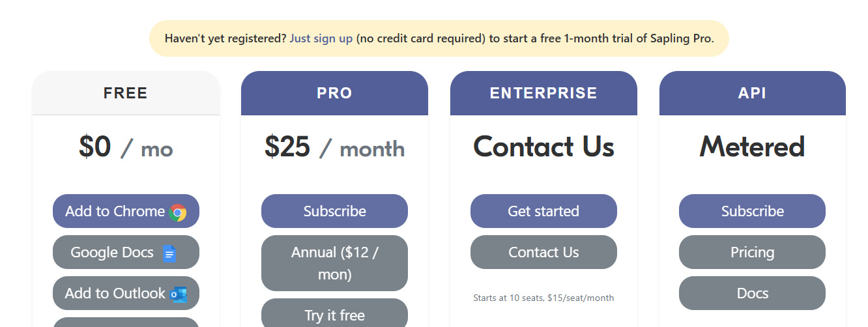Click the Outlook logo icon
The height and width of the screenshot is (327, 868).
coord(179,294)
